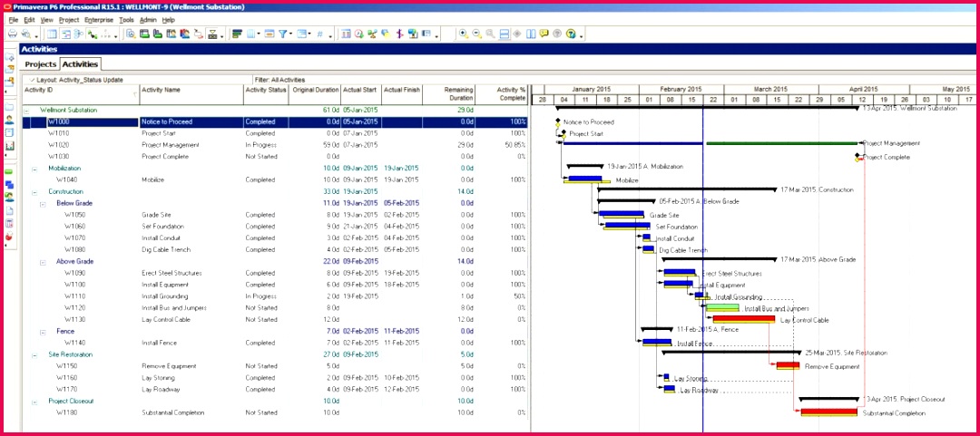The height and width of the screenshot is (436, 980).
Task: Open the Layout: Activity_Status Update dropdown
Action: tap(76, 80)
